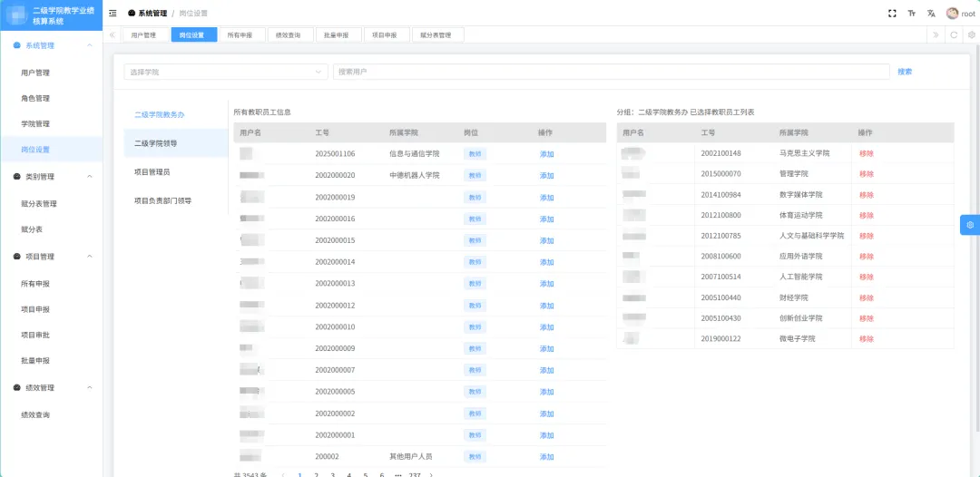Add employee 200002 via 添加
The height and width of the screenshot is (477, 980).
click(x=547, y=456)
